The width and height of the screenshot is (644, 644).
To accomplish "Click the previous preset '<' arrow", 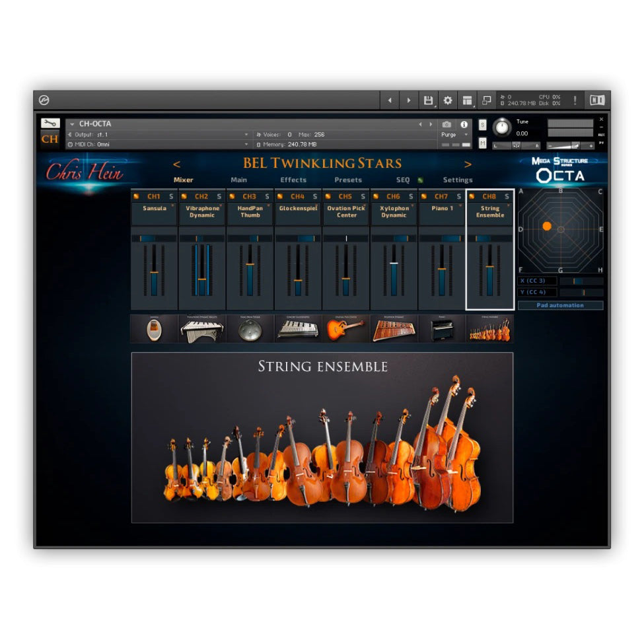I will point(176,164).
